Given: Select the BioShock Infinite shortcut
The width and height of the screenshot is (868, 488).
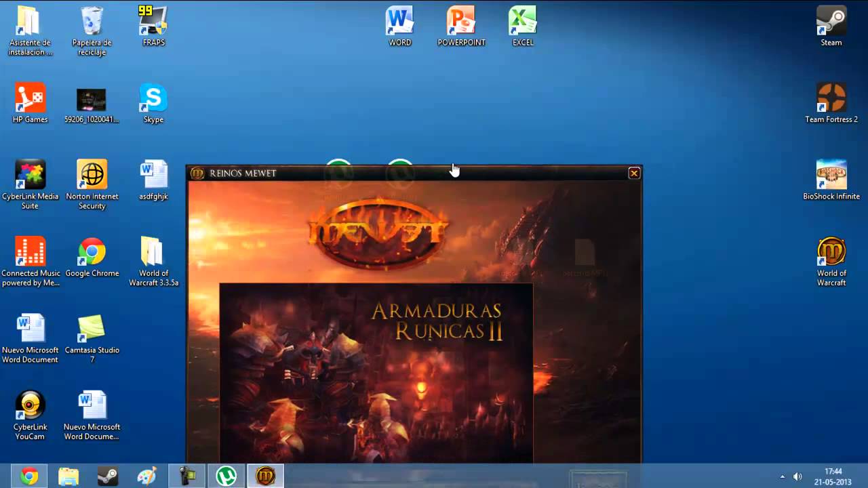Looking at the screenshot, I should click(831, 180).
